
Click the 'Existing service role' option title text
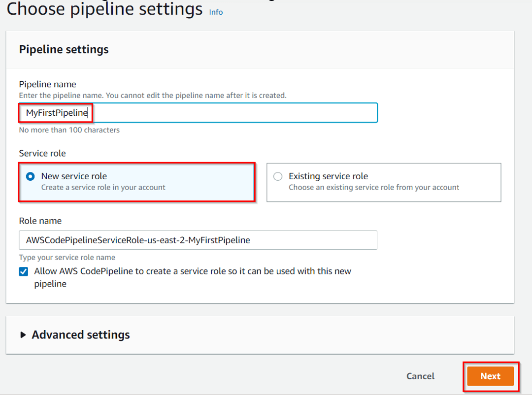(328, 176)
